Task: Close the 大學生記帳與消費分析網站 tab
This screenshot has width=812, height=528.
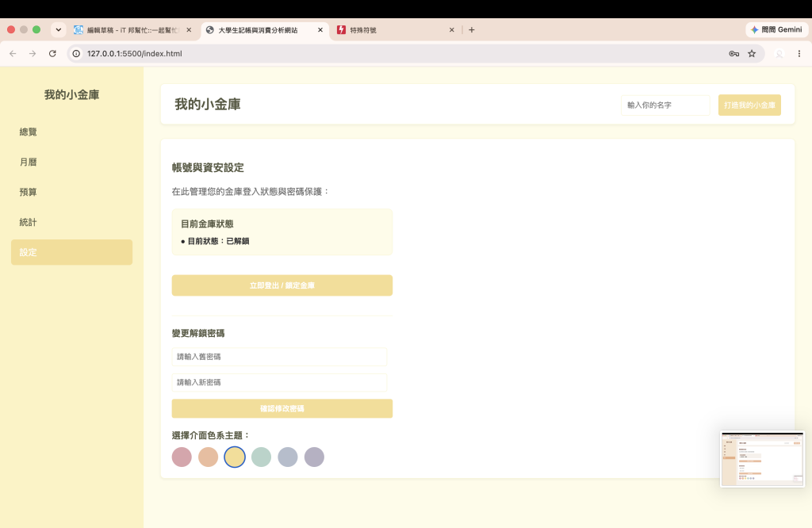Action: coord(320,30)
